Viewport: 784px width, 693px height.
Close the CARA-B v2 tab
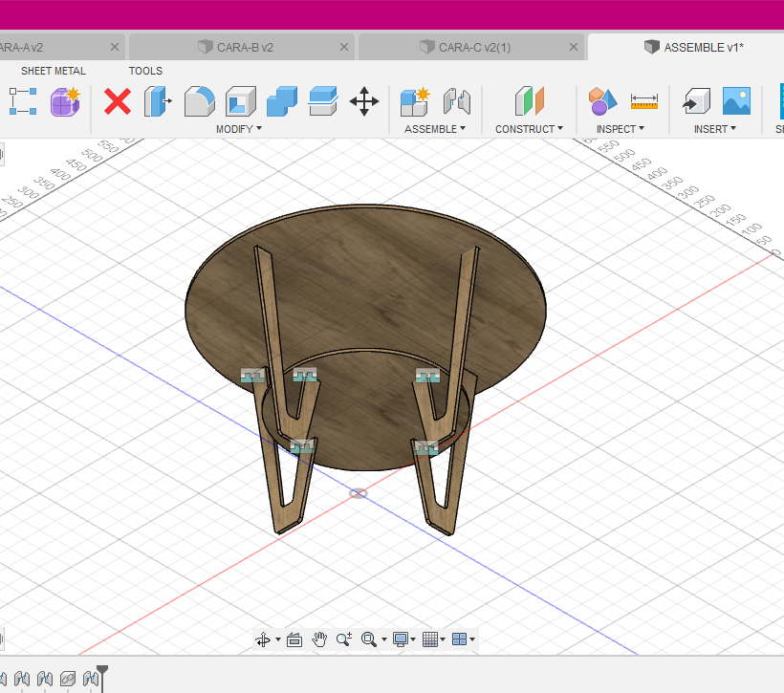point(344,47)
